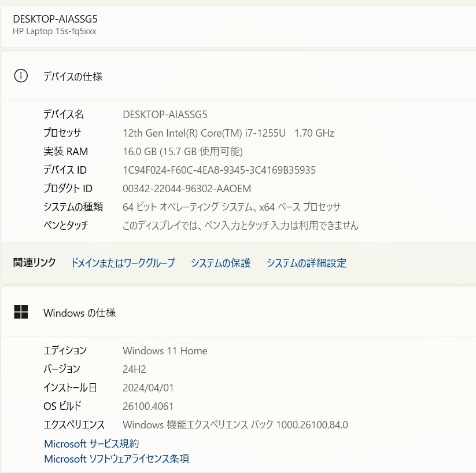Click the info icon beside デバイスの仕様
476x473 pixels.
pos(21,76)
